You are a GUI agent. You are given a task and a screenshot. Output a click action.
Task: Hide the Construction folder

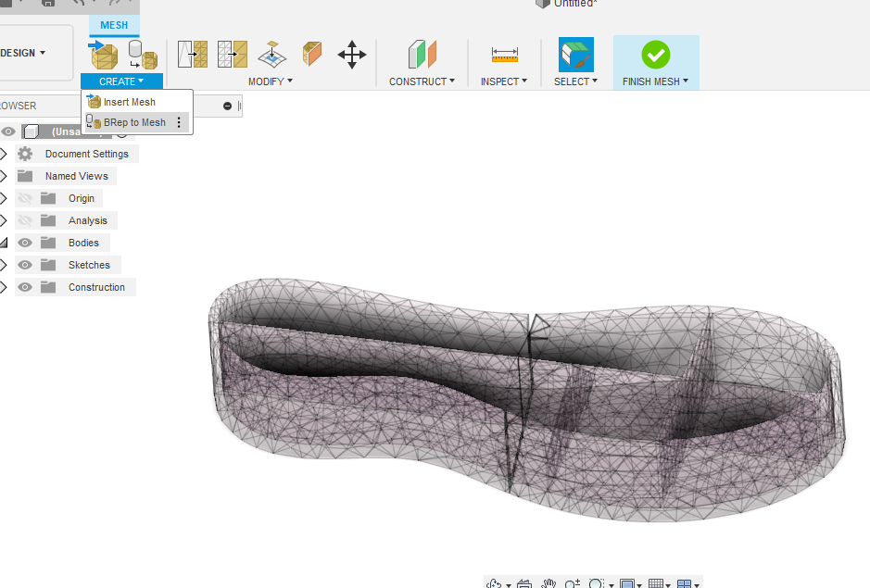25,287
